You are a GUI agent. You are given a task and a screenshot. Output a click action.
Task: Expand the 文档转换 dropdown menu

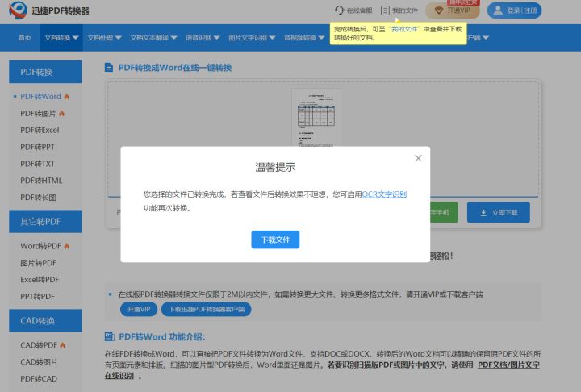tap(61, 38)
